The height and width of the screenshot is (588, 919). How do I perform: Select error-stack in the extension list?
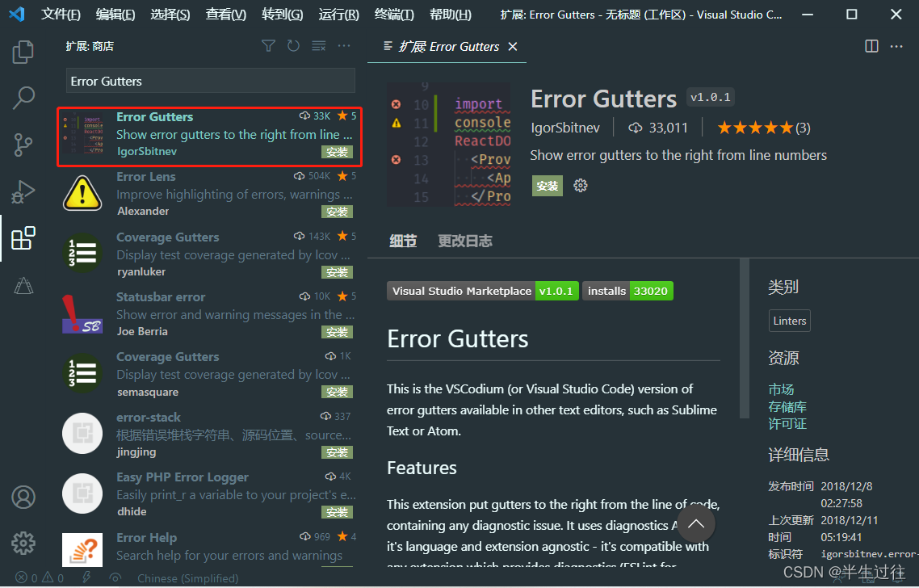point(209,435)
